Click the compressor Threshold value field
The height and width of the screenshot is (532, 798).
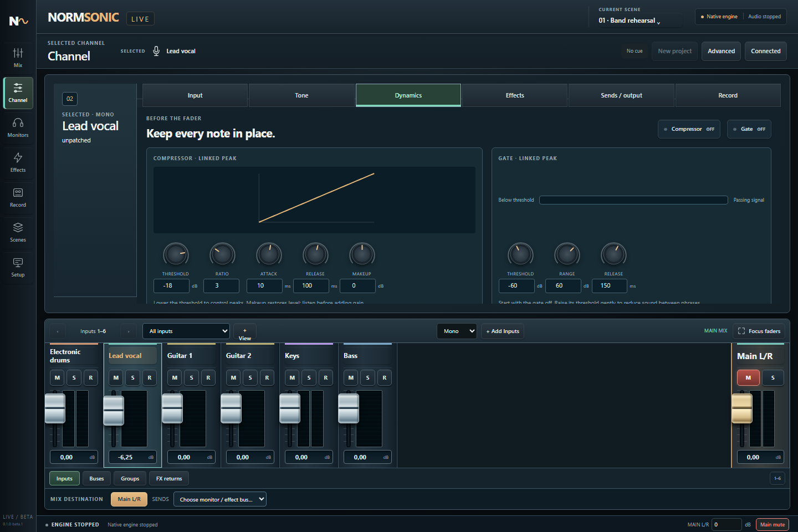pyautogui.click(x=171, y=286)
